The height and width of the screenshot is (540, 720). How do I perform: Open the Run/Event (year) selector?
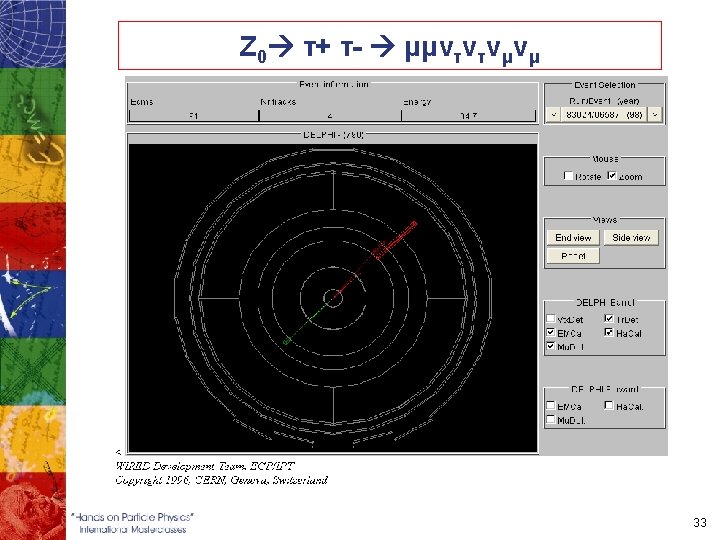click(604, 114)
